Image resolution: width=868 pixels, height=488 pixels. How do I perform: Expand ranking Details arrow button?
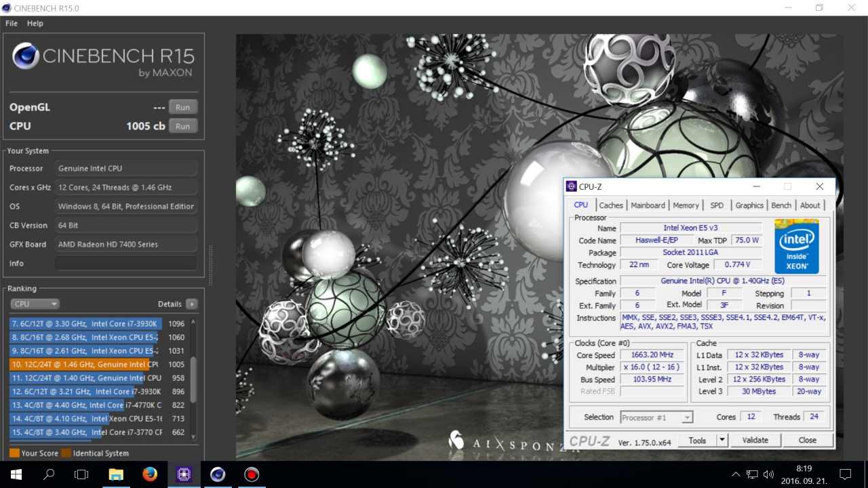coord(191,304)
